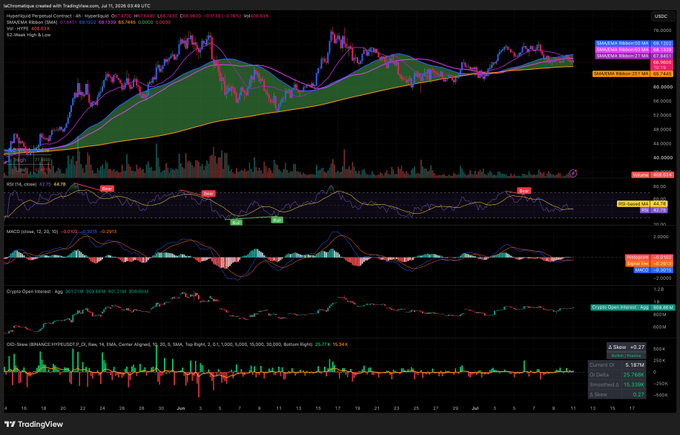Click the purple SMA/EMA Ribbon 21 MA price label
Viewport: 680px width, 435px height.
pos(634,56)
